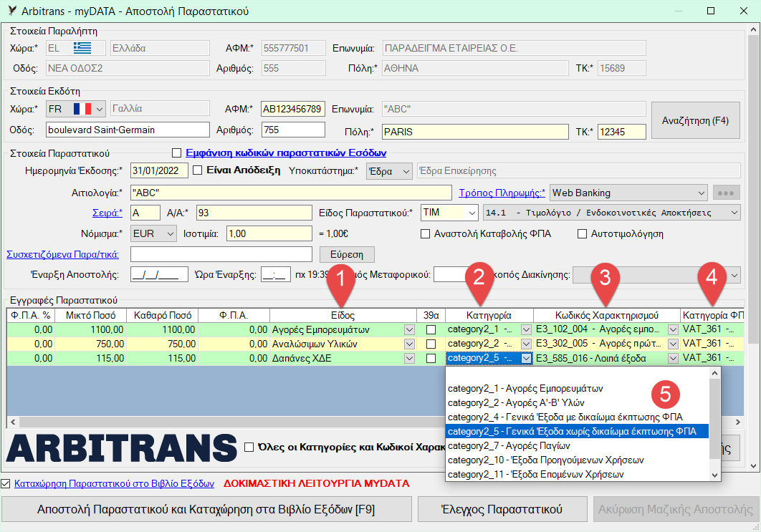Choose category2_5 Γενικά Έξοδα χωρίς δικαίωμα έκπτωσης
This screenshot has height=532, width=761.
point(577,431)
